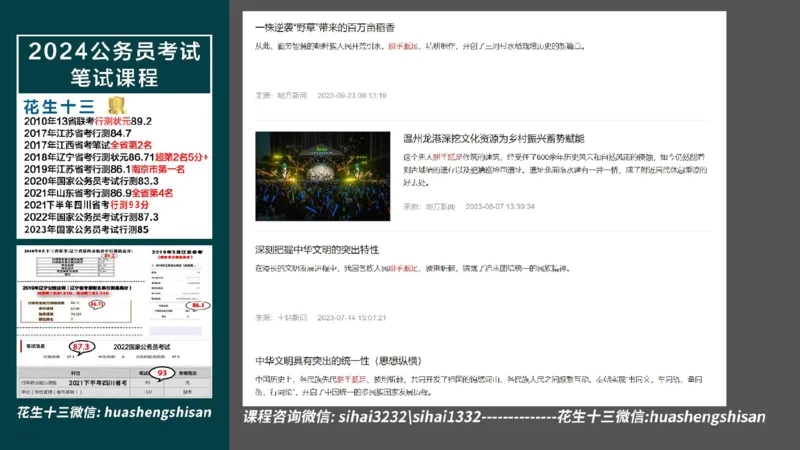This screenshot has height=450, width=800.
Task: Click source label of the 温州龙港 article
Action: pos(429,207)
